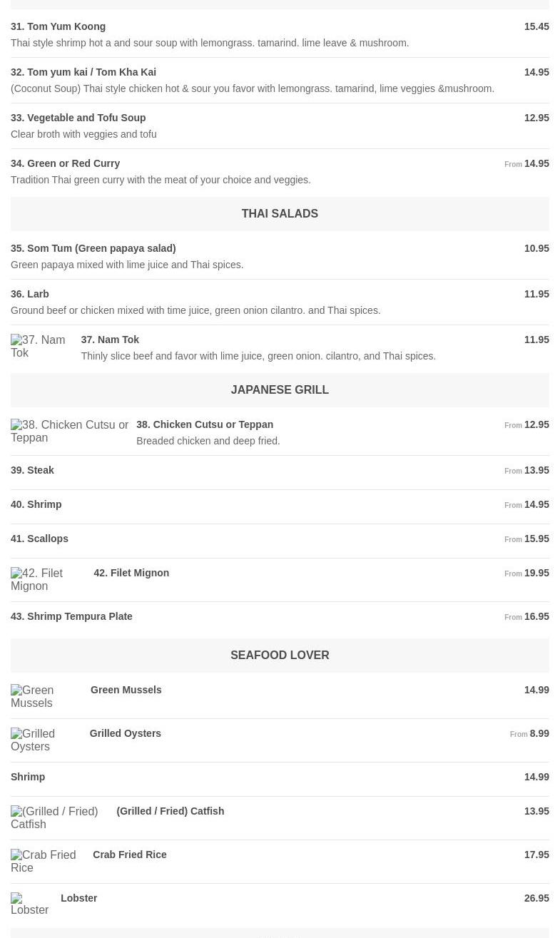
Task: Choose 32. Tom yum kai / Tom Kha Kai
Action: 83,72
